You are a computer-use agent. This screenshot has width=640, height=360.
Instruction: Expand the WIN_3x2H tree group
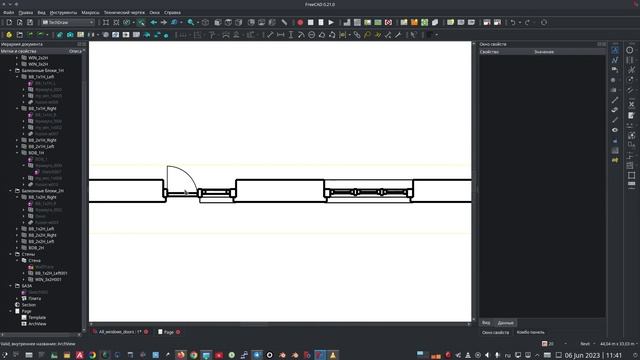[17, 64]
